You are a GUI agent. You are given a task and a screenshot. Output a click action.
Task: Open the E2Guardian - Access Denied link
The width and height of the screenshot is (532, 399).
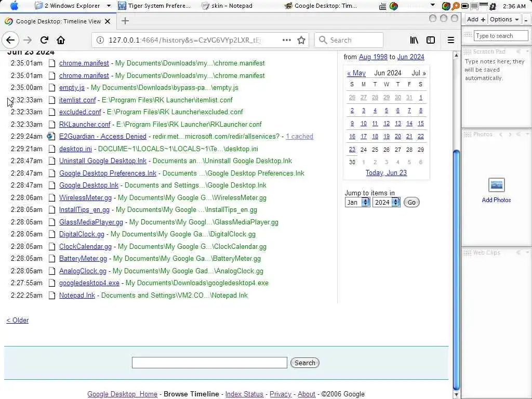pyautogui.click(x=103, y=137)
